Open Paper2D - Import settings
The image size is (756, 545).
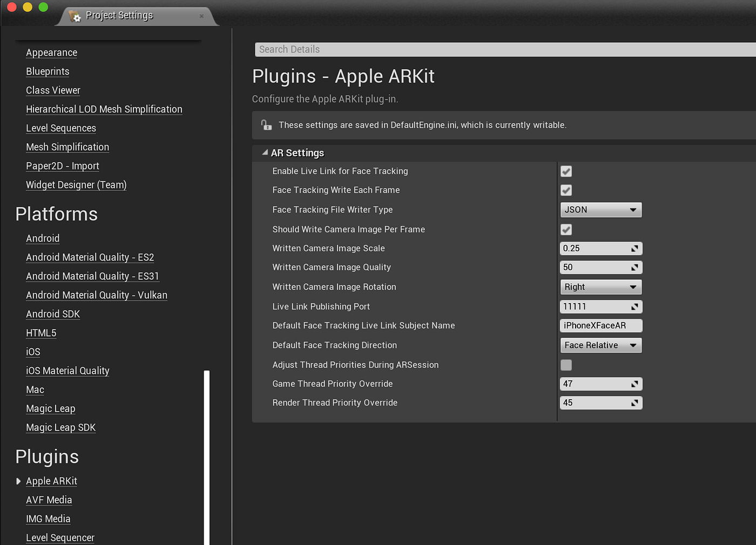[63, 166]
